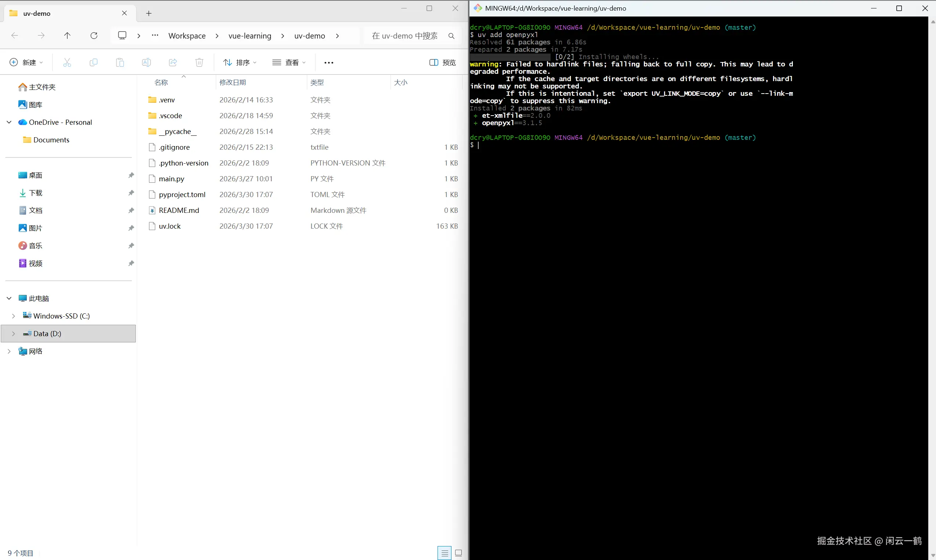Click vue-learning in the breadcrumb path
Image resolution: width=936 pixels, height=560 pixels.
tap(250, 36)
